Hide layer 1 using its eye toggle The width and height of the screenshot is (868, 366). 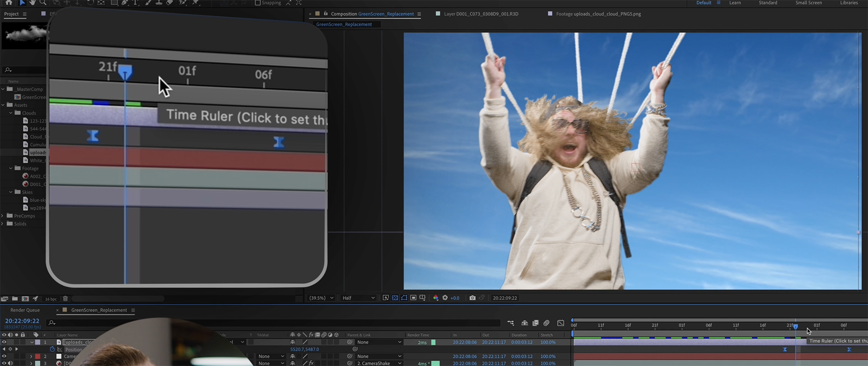tap(4, 342)
